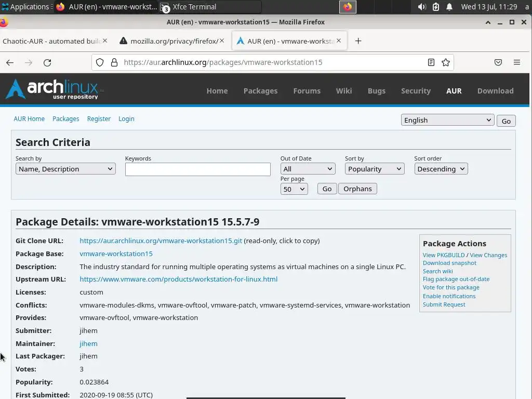Viewport: 532px width, 399px height.
Task: Open Security in Arch navigation bar
Action: 416,91
